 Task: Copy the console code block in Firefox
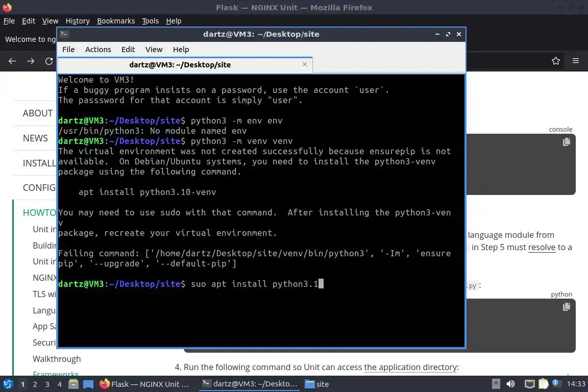(566, 142)
